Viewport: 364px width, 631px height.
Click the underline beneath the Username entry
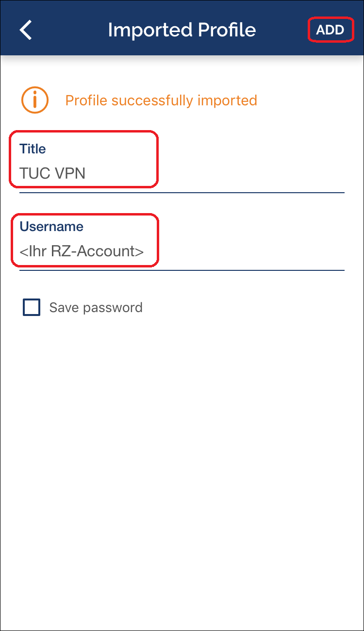pos(182,270)
